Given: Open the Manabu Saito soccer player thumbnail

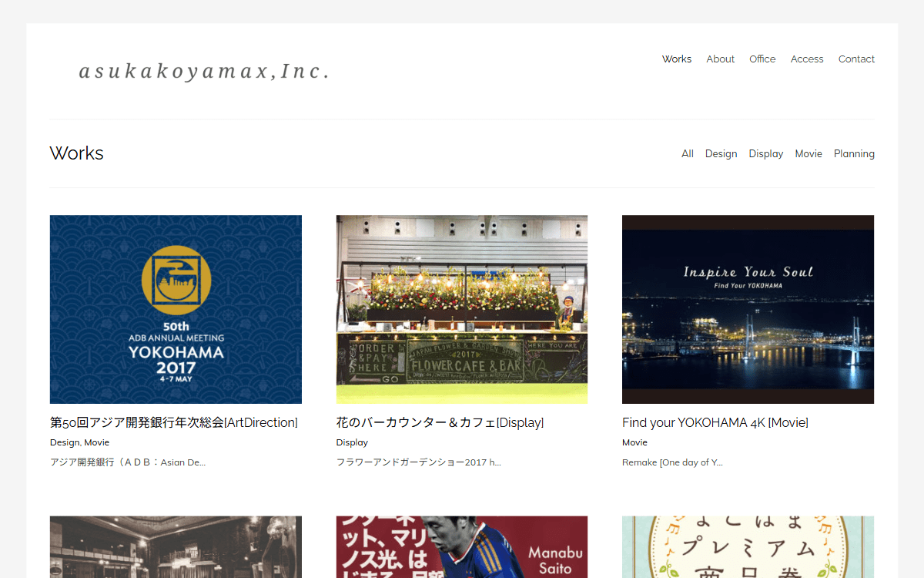Looking at the screenshot, I should point(462,547).
